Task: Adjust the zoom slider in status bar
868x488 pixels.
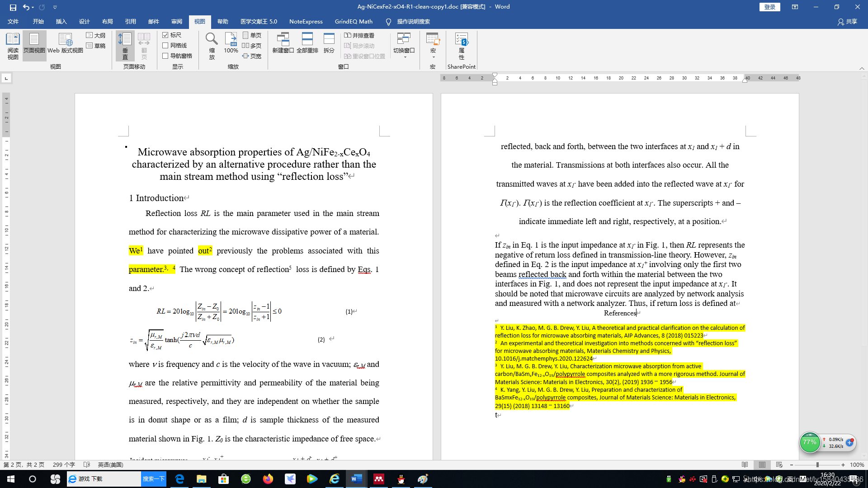Action: (x=817, y=465)
